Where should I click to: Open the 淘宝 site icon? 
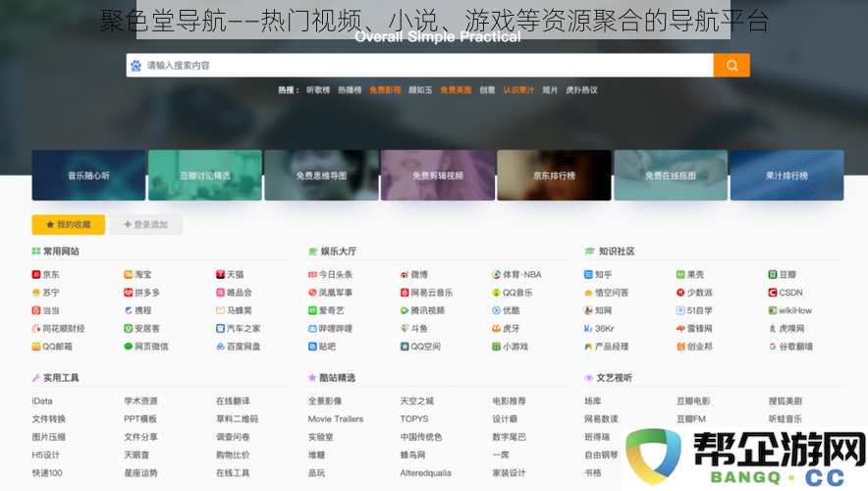tap(128, 275)
